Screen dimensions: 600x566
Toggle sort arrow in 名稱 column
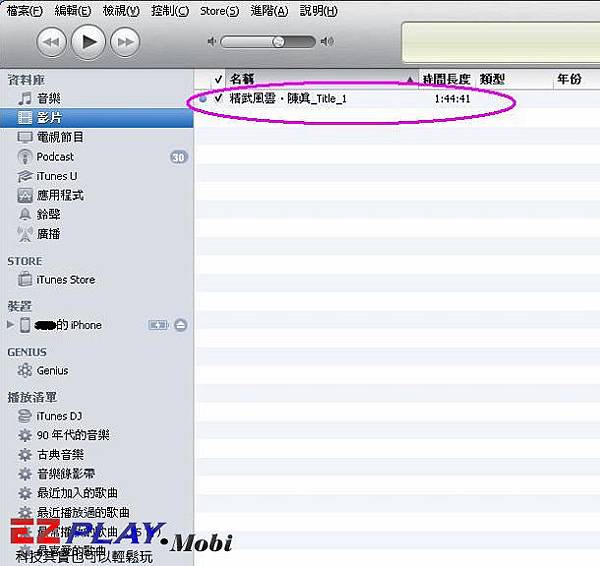tap(410, 80)
